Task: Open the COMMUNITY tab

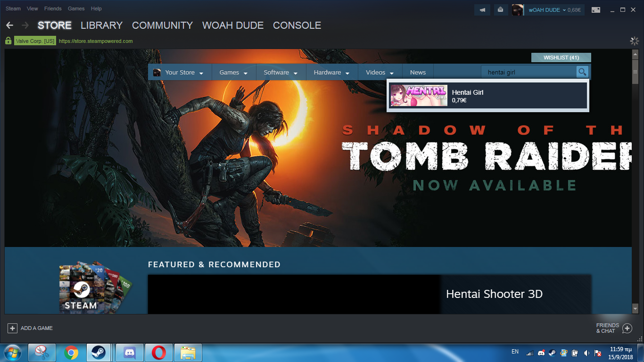Action: [162, 25]
